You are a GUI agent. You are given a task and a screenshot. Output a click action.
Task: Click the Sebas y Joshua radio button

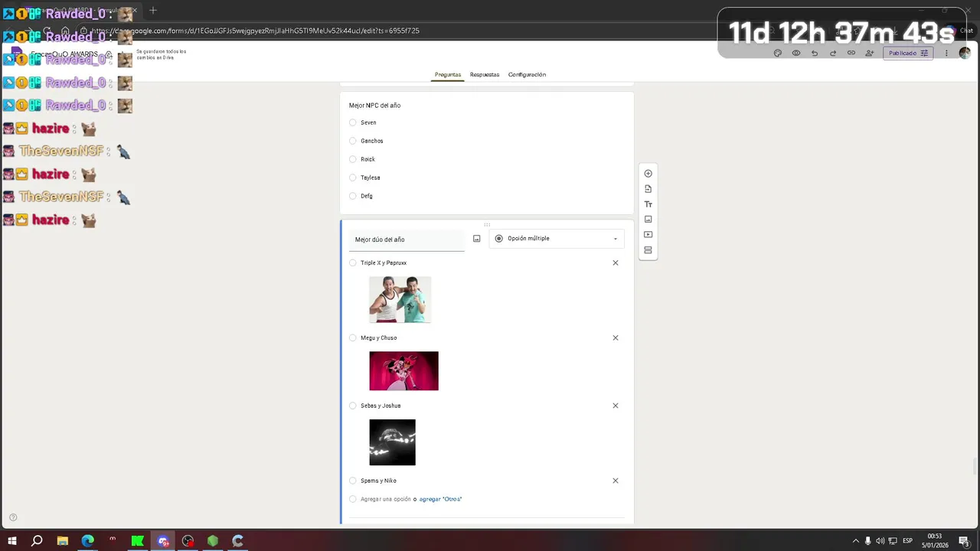click(353, 406)
